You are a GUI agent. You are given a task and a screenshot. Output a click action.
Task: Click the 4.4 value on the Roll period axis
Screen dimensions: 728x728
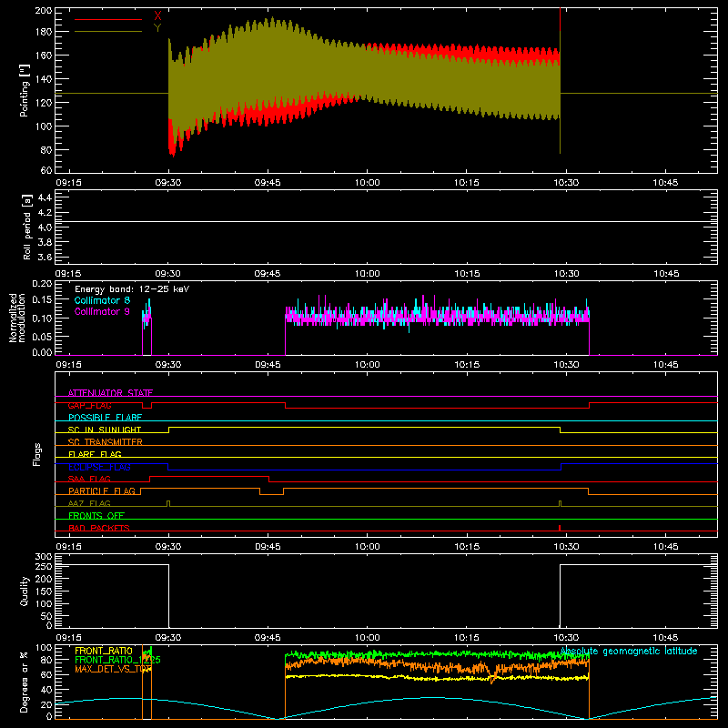[x=45, y=197]
